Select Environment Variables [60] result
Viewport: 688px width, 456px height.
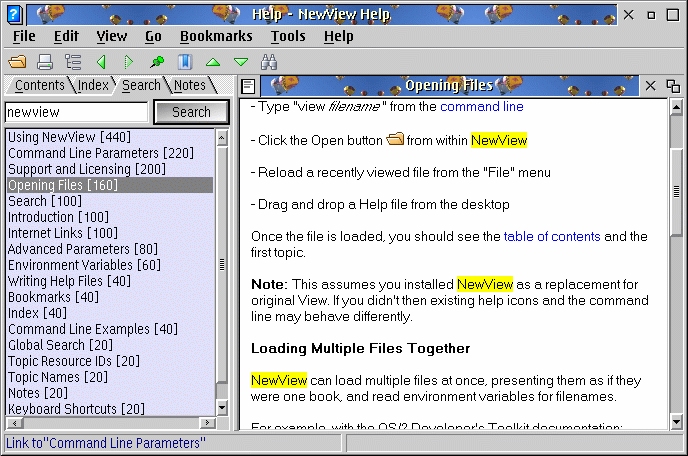[x=110, y=265]
